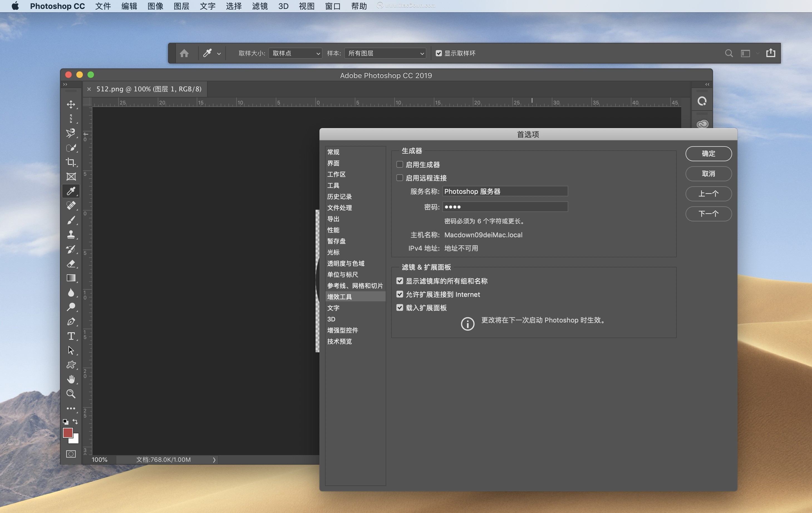Enable the 启用生成器 checkbox
Viewport: 812px width, 513px height.
[400, 164]
